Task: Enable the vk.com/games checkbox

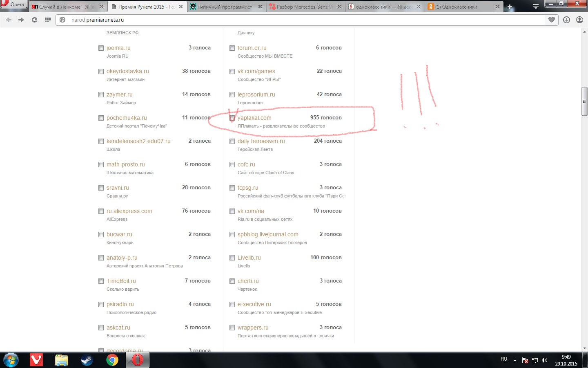Action: (x=232, y=72)
